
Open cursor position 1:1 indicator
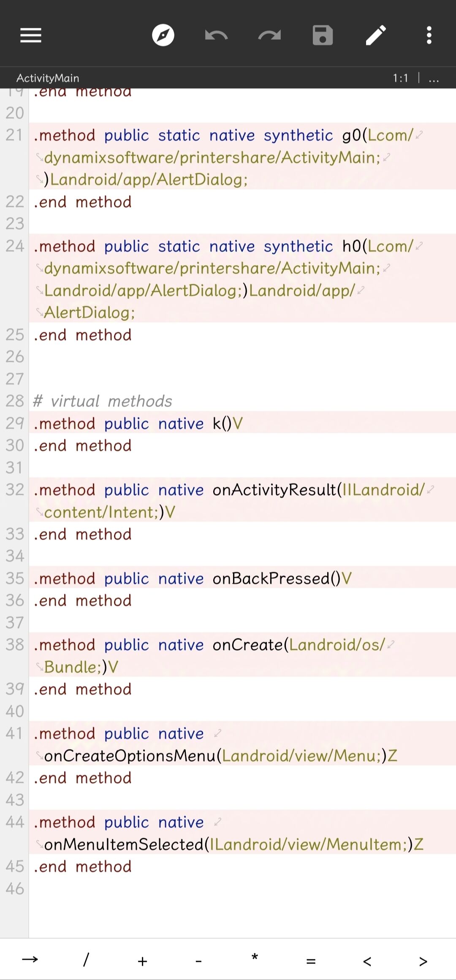click(x=400, y=78)
